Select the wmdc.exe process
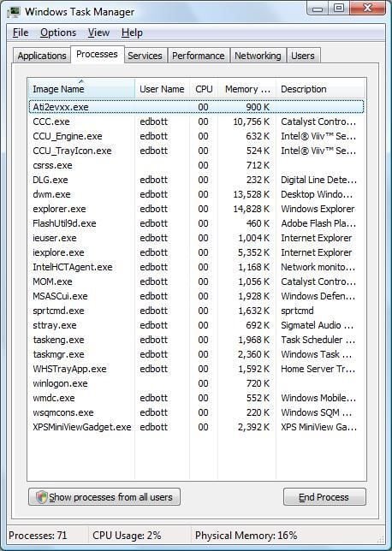This screenshot has height=551, width=392. [x=196, y=398]
